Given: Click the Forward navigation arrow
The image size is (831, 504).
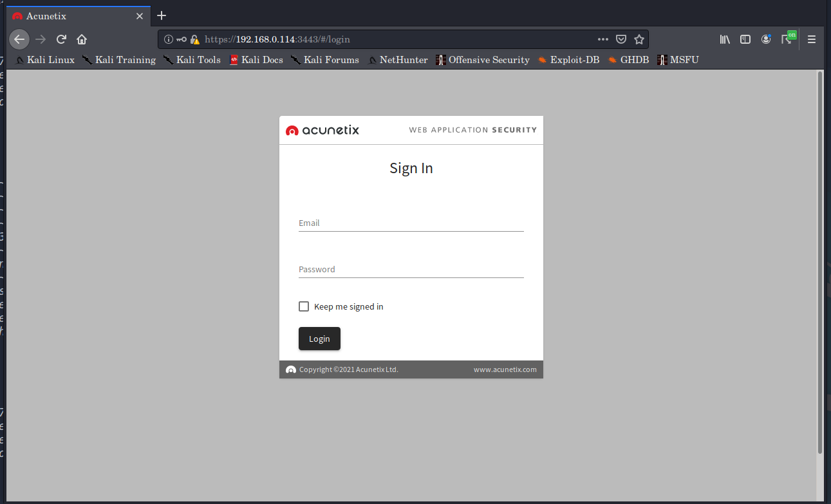Looking at the screenshot, I should [41, 39].
